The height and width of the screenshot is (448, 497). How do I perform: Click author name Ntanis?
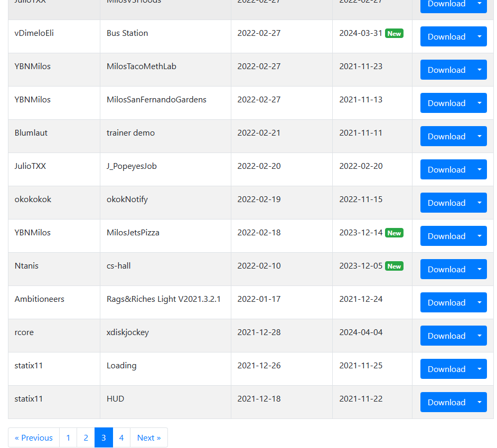(x=26, y=265)
